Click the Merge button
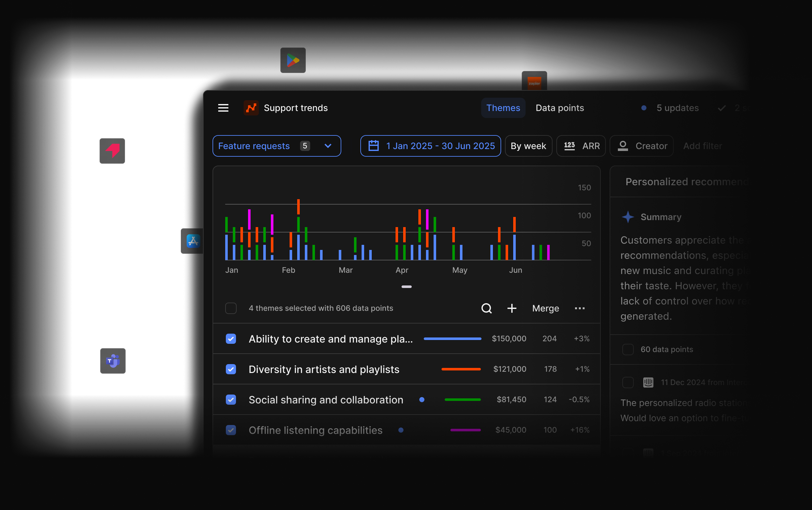This screenshot has width=812, height=510. click(x=545, y=308)
